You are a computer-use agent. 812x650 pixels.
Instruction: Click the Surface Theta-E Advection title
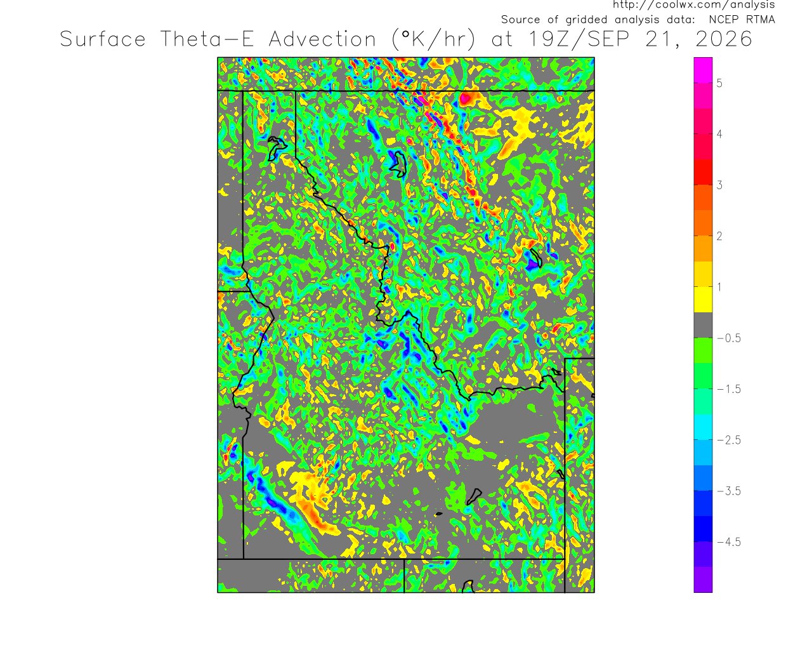[x=218, y=39]
